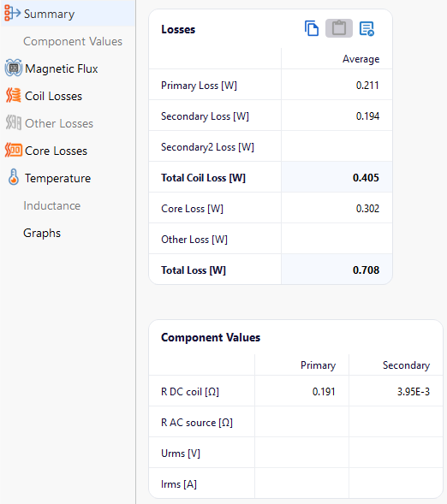Open the Summary section
Screen dimensions: 447x504
click(x=49, y=14)
